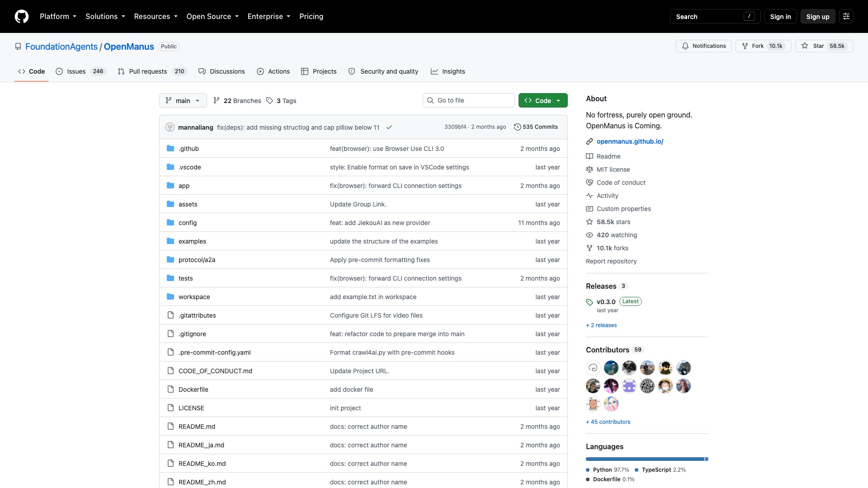This screenshot has width=868, height=488.
Task: Click the Readme book icon in About
Action: (x=590, y=156)
